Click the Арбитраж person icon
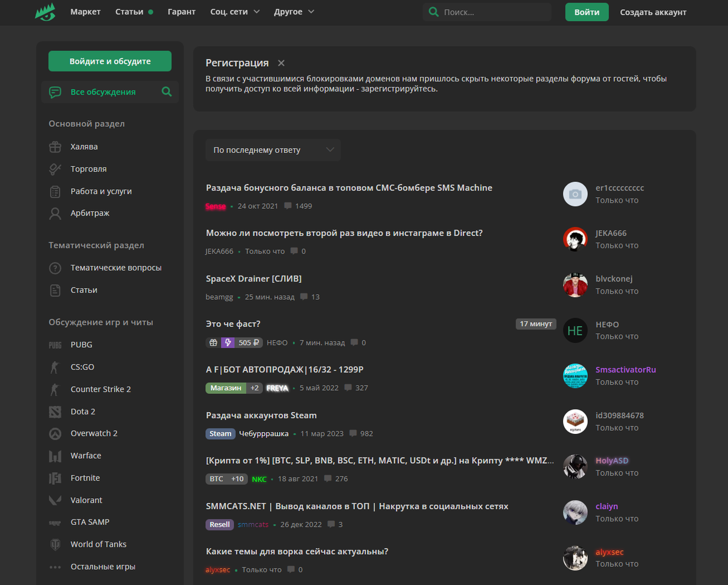Screen dimensions: 728x585 tap(55, 214)
